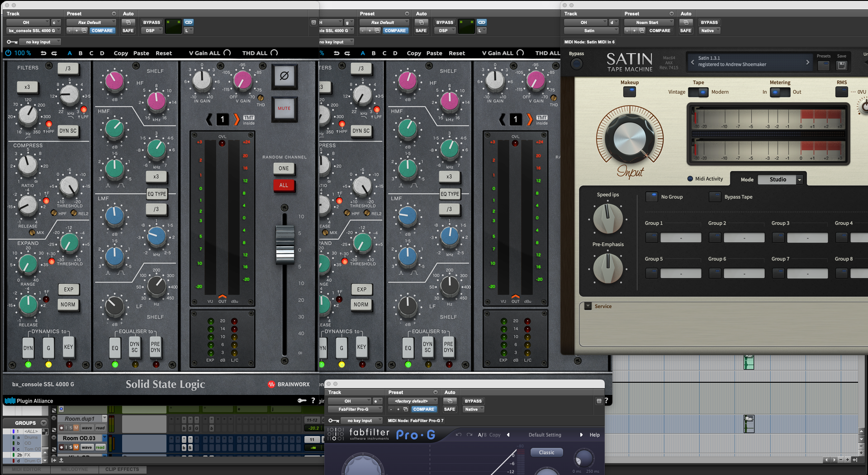
Task: Open Rax Default preset dropdown in left plugin
Action: click(92, 22)
